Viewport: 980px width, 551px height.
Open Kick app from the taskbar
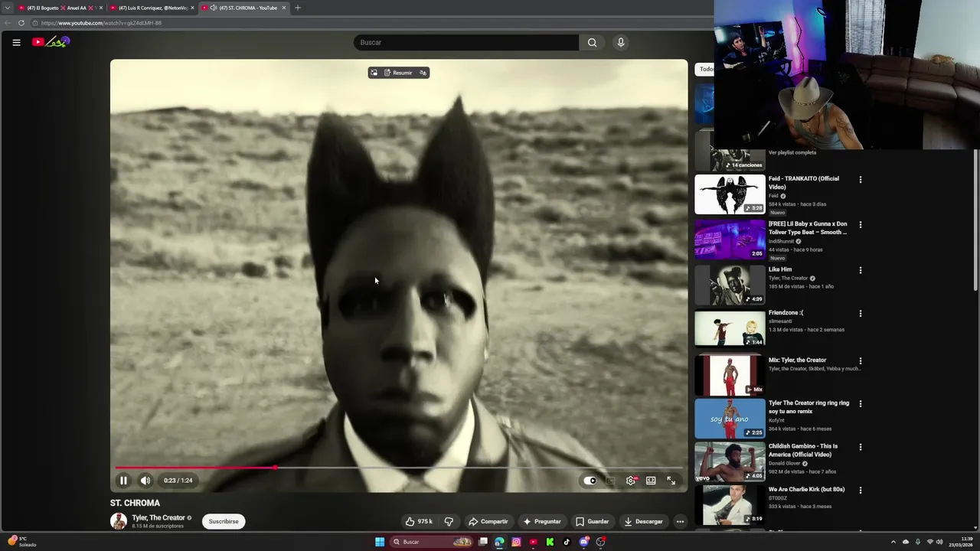pyautogui.click(x=550, y=542)
